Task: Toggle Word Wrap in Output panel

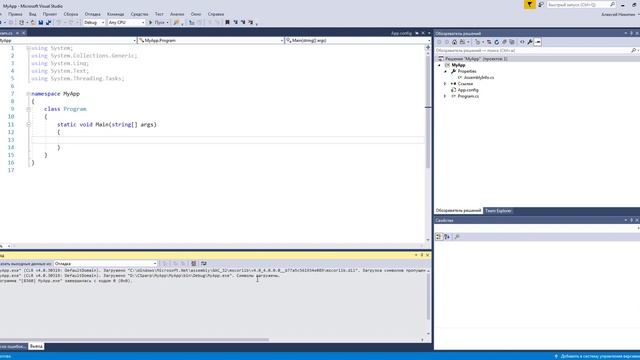Action: (x=204, y=264)
